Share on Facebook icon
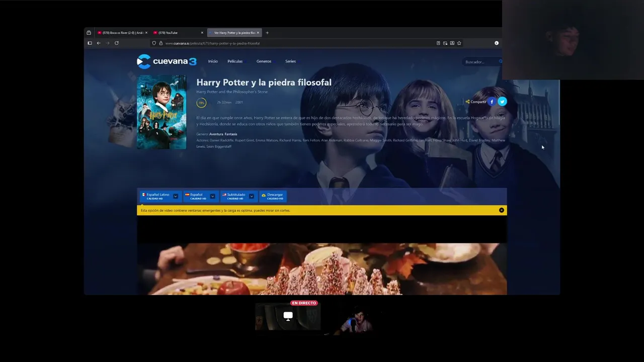 tap(492, 102)
